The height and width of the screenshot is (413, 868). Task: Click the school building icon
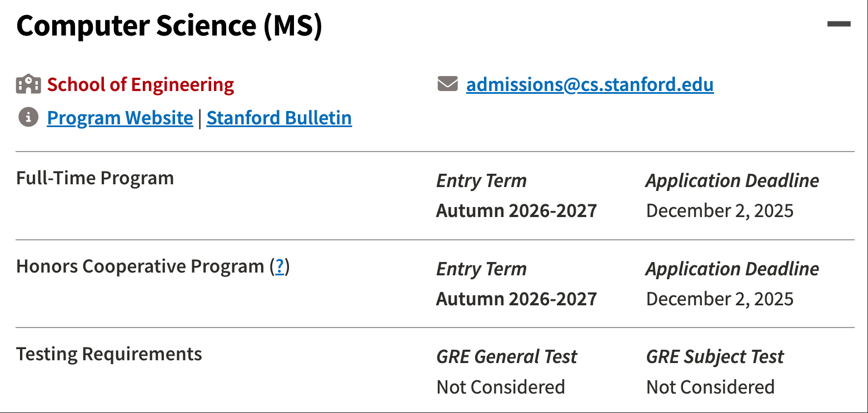28,84
